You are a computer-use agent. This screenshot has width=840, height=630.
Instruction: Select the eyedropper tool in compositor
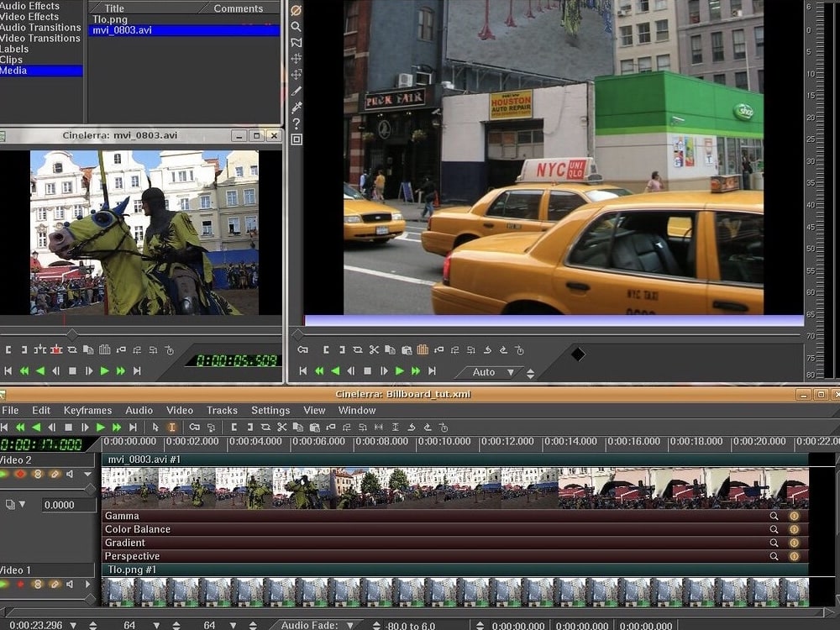coord(296,108)
